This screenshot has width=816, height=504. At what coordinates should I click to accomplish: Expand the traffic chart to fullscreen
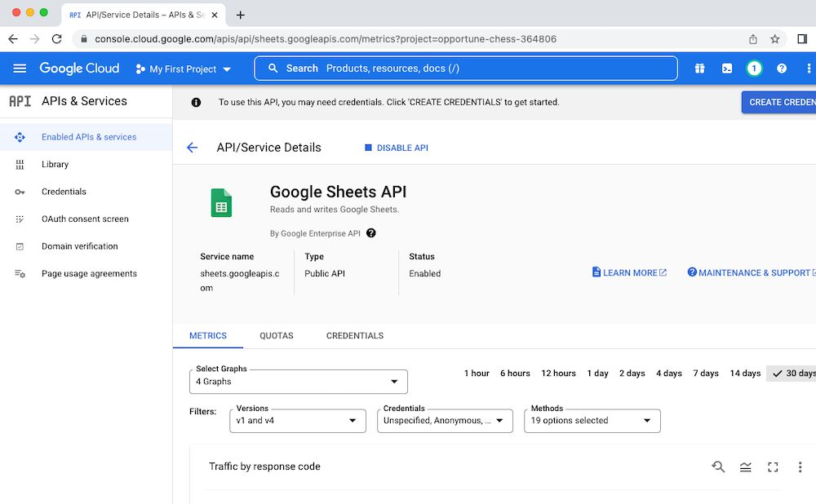(x=773, y=466)
